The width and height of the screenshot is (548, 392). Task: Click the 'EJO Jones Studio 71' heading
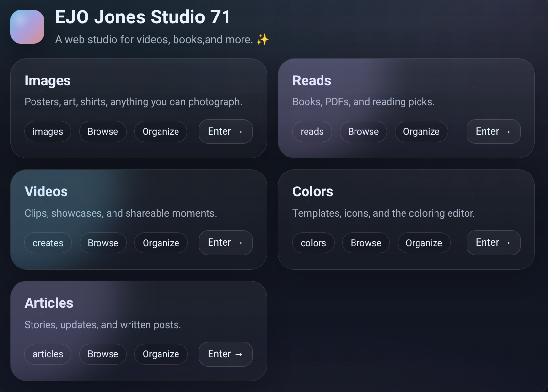point(143,17)
